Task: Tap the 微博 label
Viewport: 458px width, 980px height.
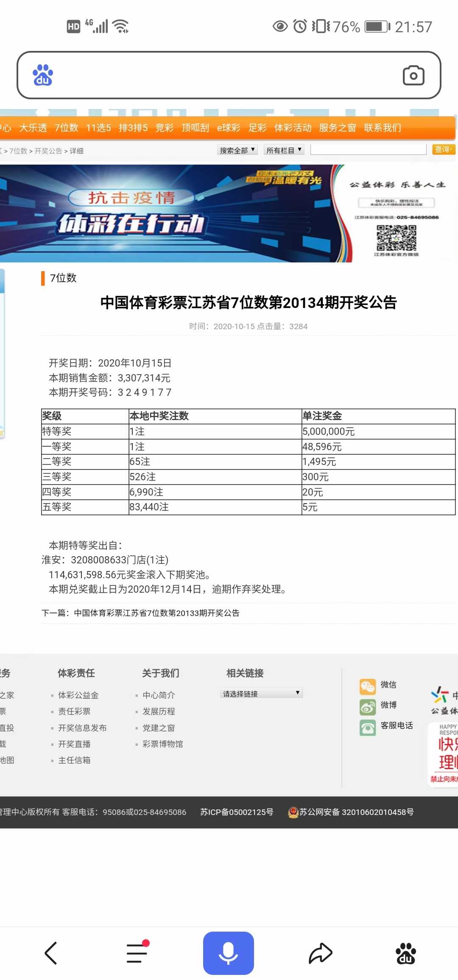Action: tap(388, 705)
